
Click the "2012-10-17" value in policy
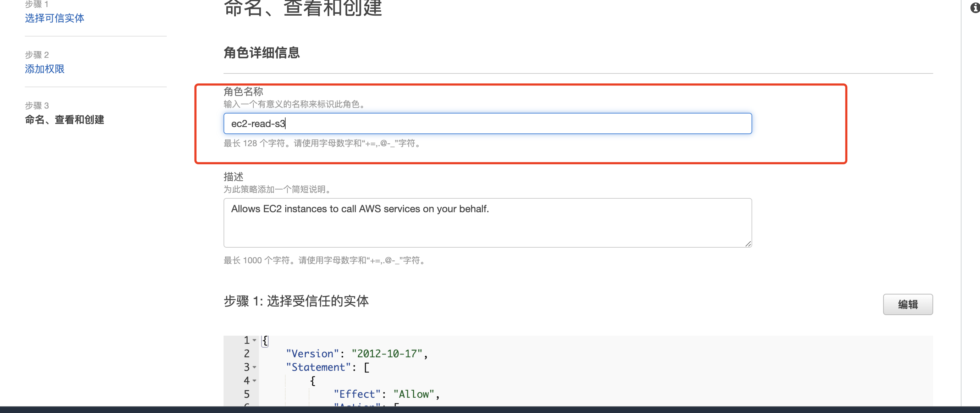(x=387, y=354)
